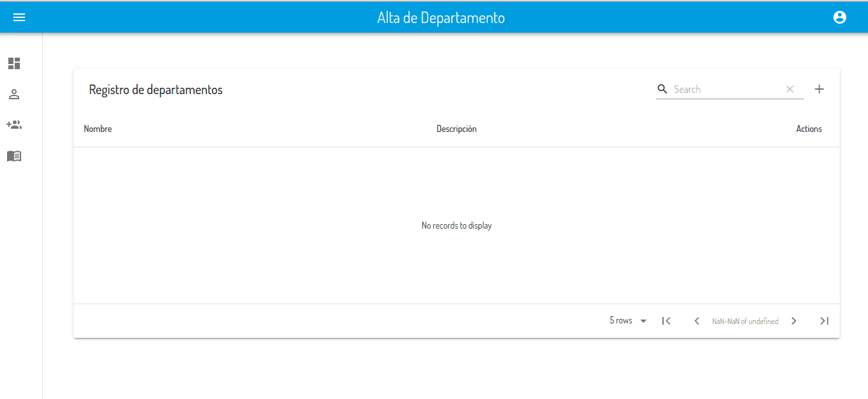
Task: Add a new department with plus icon
Action: [x=819, y=89]
